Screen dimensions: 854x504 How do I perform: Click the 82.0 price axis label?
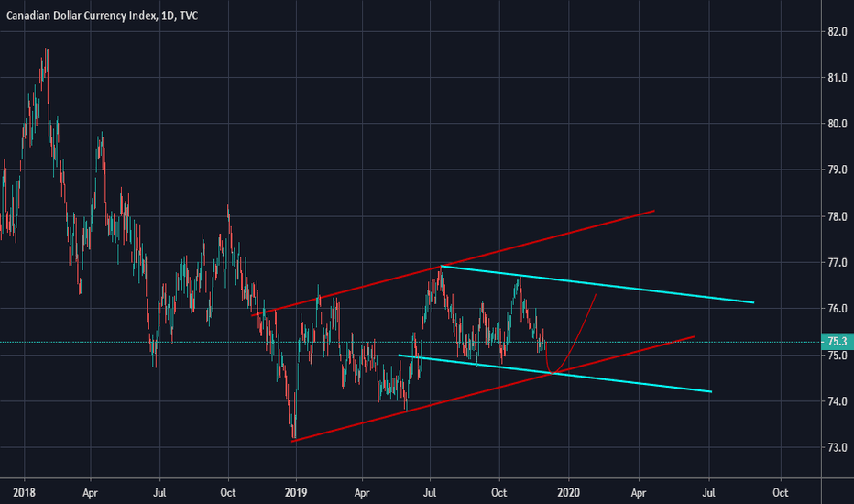coord(838,31)
